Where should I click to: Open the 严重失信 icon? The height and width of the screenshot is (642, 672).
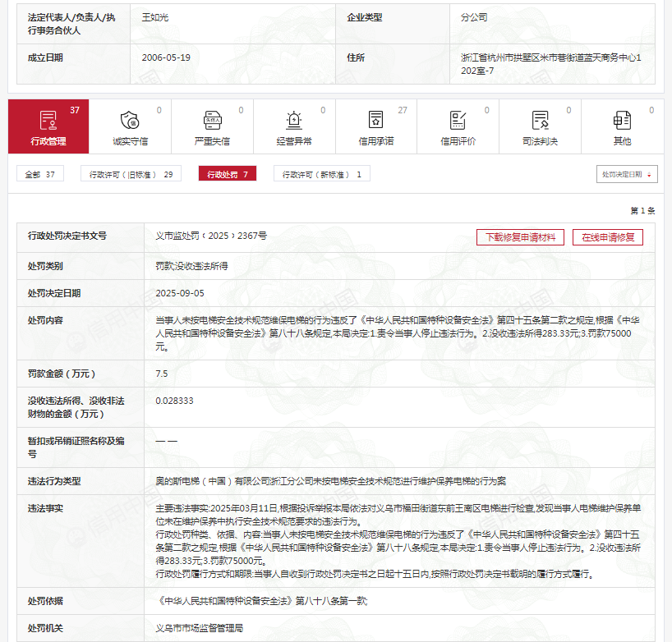click(x=212, y=121)
